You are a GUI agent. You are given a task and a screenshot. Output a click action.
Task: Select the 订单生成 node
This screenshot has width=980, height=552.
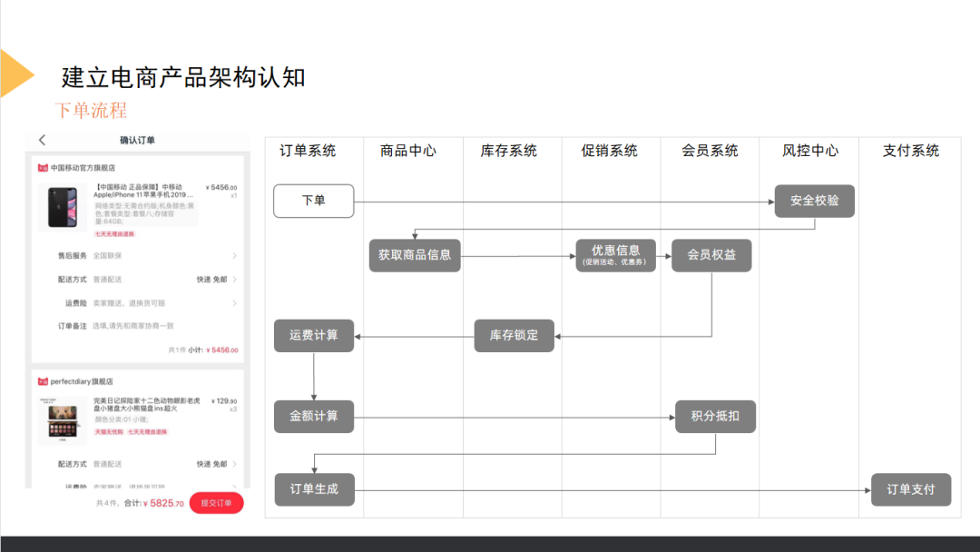click(314, 489)
